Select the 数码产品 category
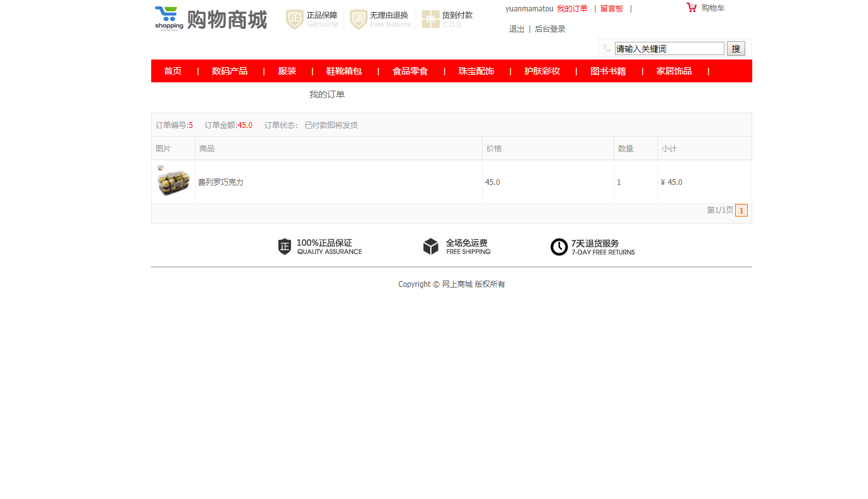The image size is (868, 499). (230, 71)
